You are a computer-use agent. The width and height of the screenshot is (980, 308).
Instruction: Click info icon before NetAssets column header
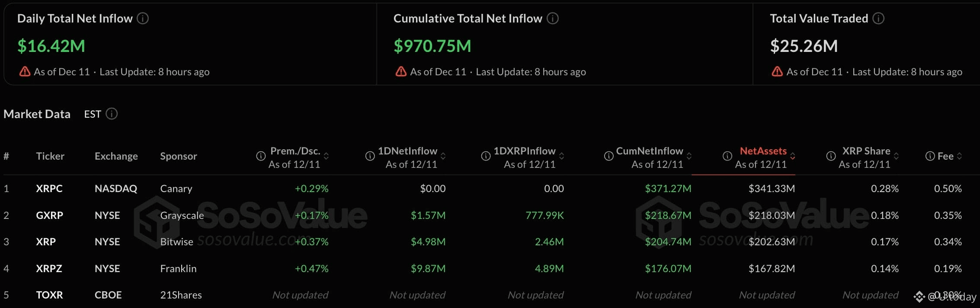pos(727,156)
